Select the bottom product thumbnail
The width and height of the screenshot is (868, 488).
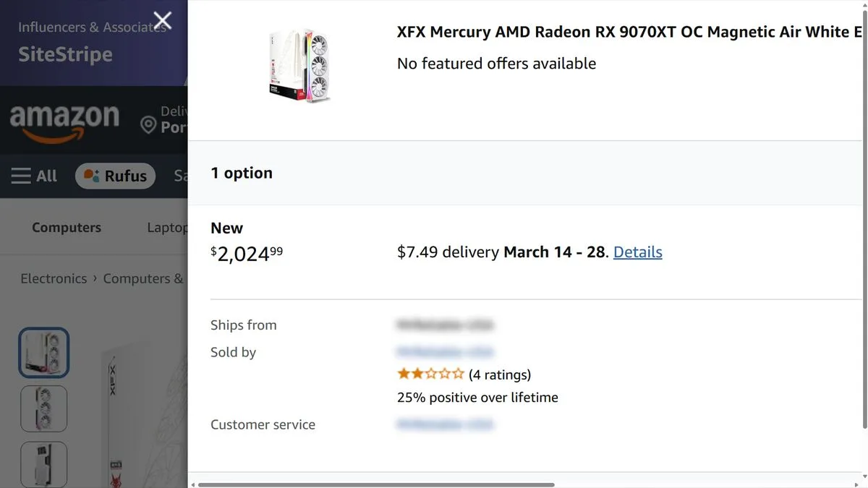point(43,464)
